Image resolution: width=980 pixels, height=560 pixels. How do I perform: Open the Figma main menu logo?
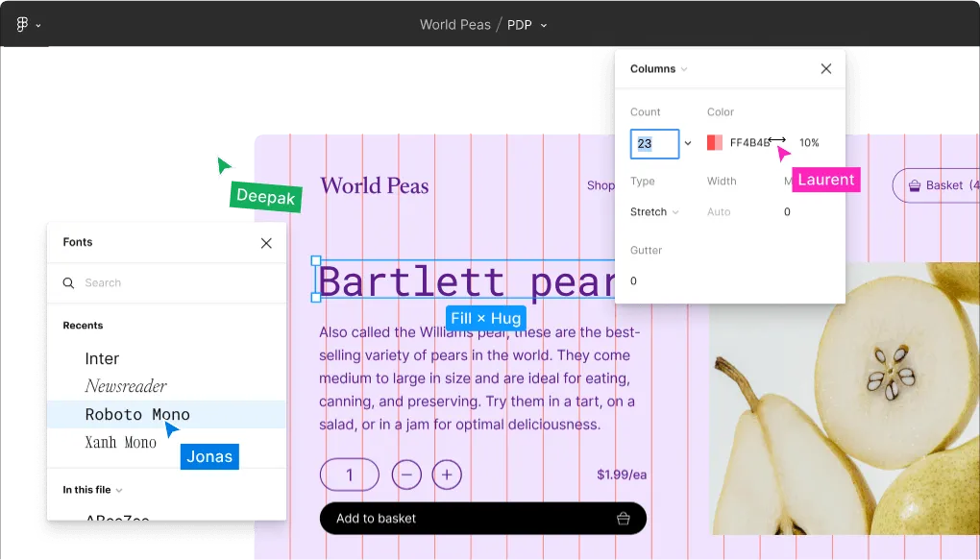(22, 24)
